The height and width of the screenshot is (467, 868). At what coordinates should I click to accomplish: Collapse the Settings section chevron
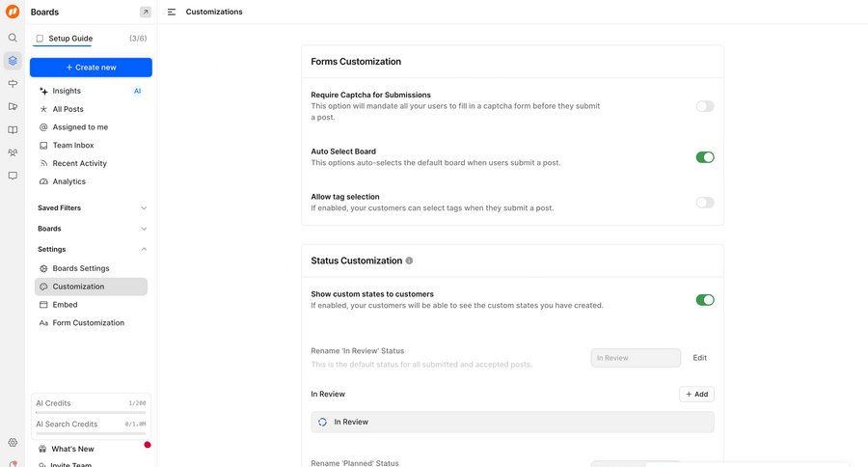coord(144,249)
